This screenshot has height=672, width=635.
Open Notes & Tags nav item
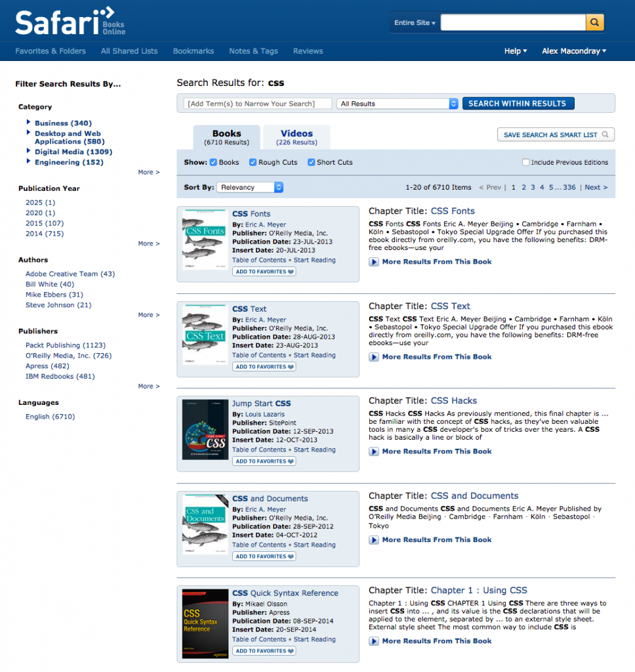[x=254, y=51]
